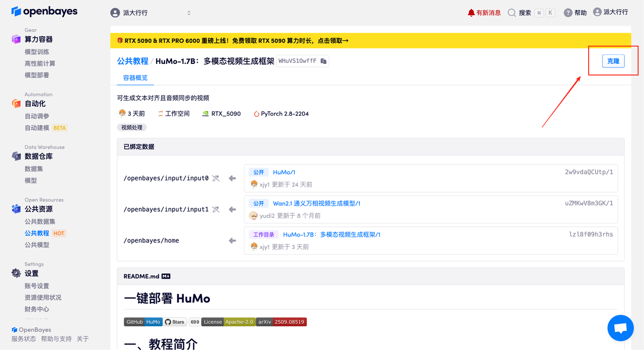The height and width of the screenshot is (350, 644).
Task: Open the GitHub HuMo badge link
Action: pyautogui.click(x=143, y=321)
